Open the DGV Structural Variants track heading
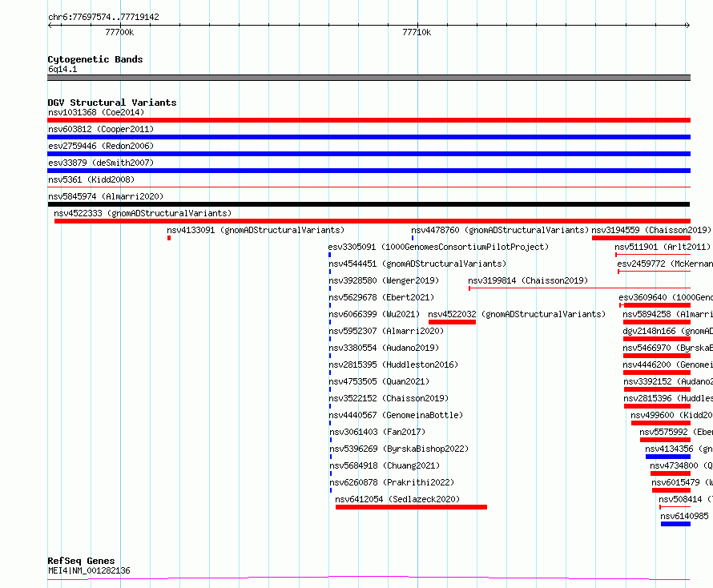The height and width of the screenshot is (588, 713). tap(112, 103)
